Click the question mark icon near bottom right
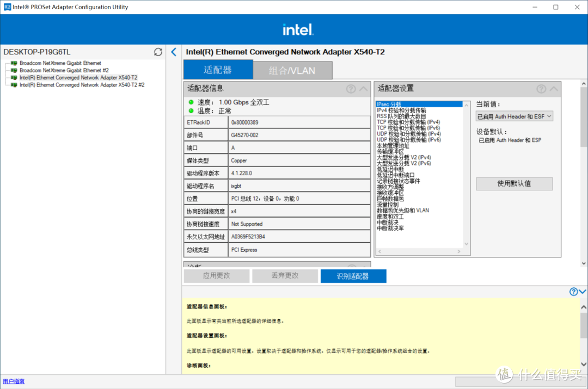Screen dimensions: 588x389 pos(573,292)
